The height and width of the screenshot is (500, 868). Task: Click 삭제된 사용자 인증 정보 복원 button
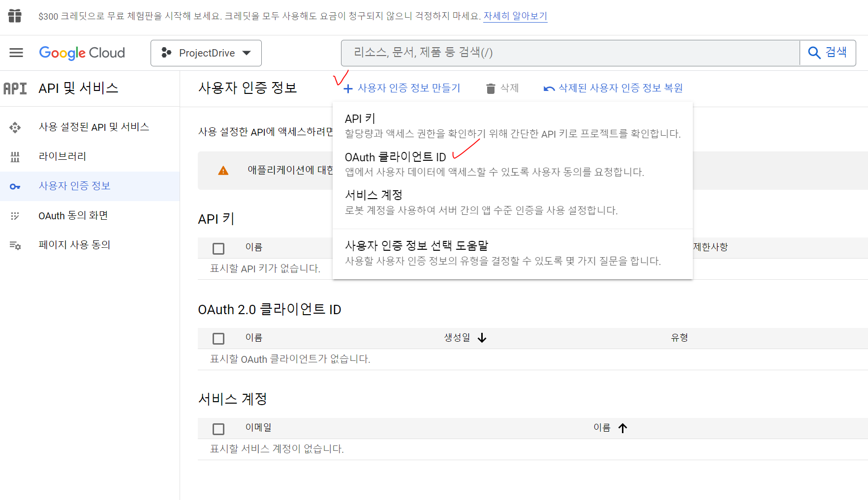click(x=613, y=88)
